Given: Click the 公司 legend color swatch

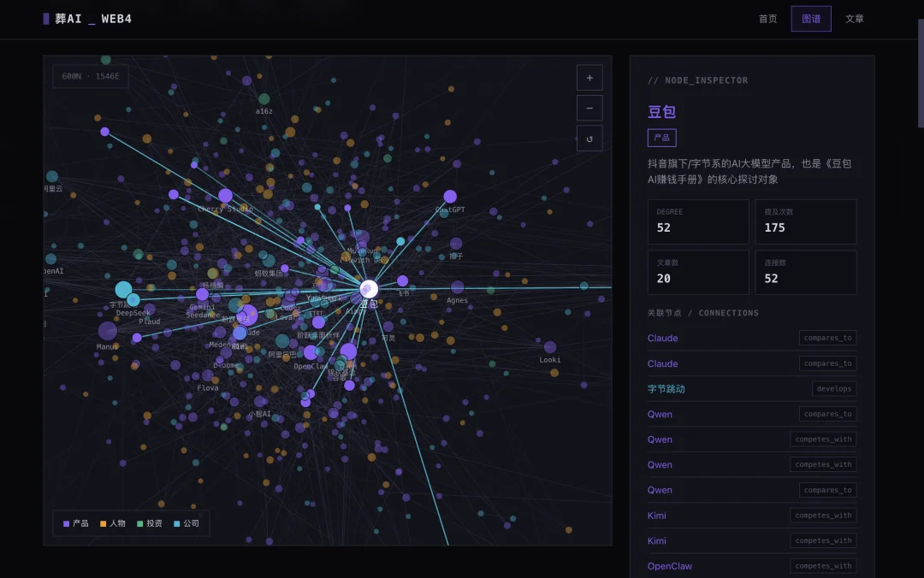Looking at the screenshot, I should 177,523.
